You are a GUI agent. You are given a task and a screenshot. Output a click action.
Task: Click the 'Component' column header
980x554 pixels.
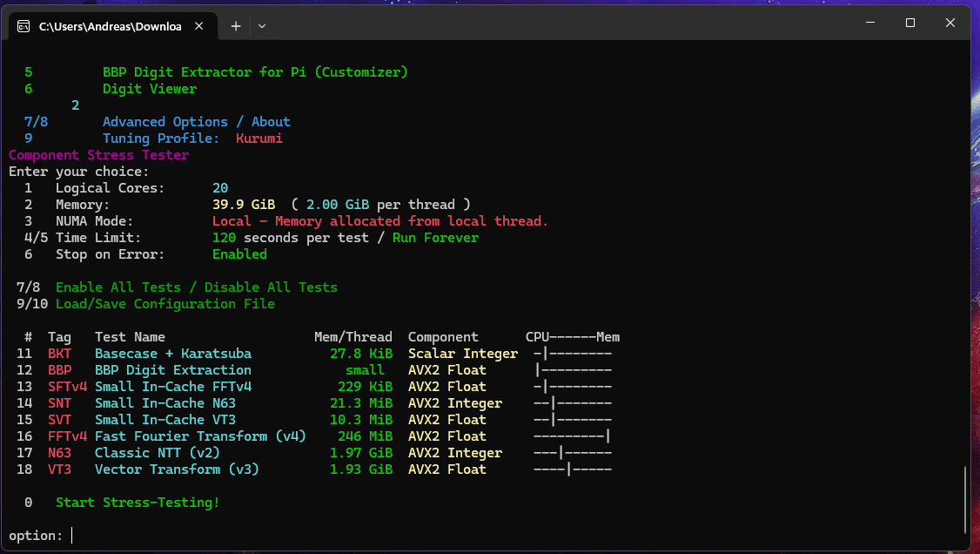(x=443, y=337)
